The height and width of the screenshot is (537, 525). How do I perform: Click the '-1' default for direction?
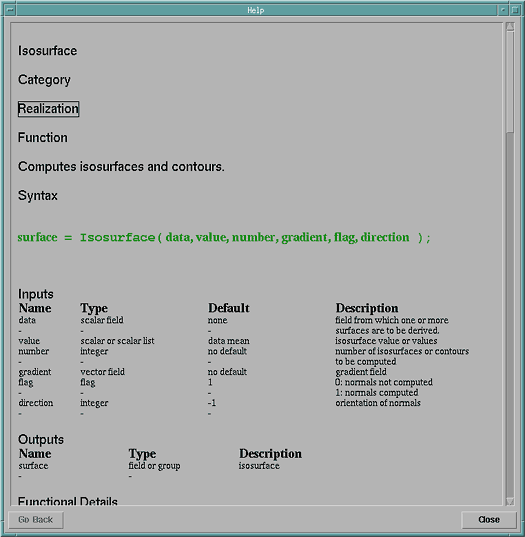(x=212, y=403)
